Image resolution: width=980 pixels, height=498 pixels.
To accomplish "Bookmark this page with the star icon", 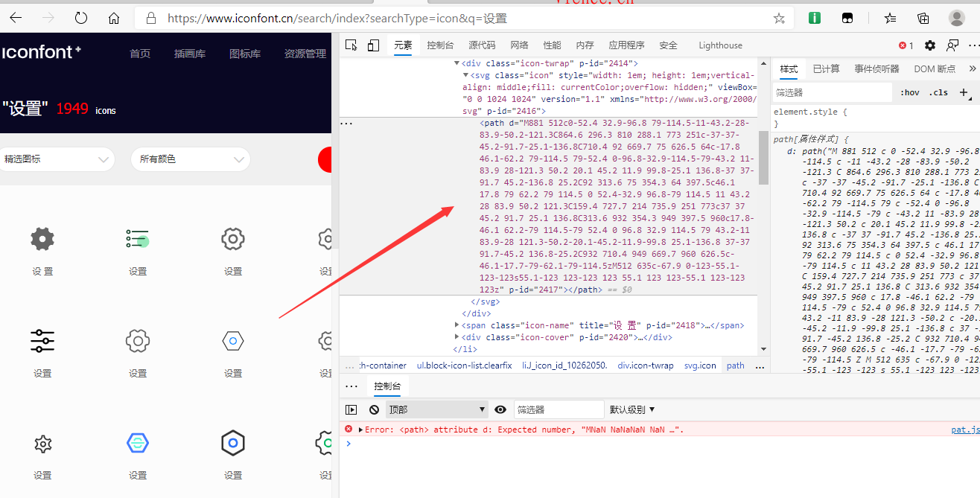I will tap(779, 18).
